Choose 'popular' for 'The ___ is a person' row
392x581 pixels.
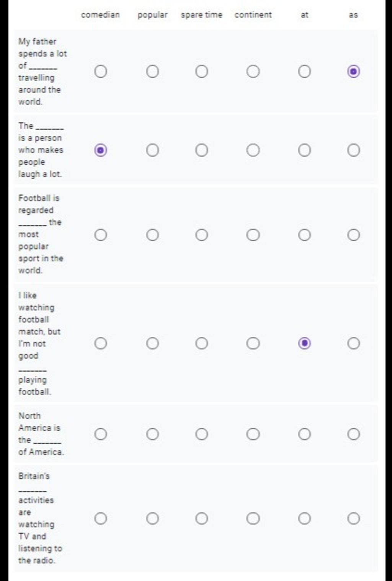point(152,150)
